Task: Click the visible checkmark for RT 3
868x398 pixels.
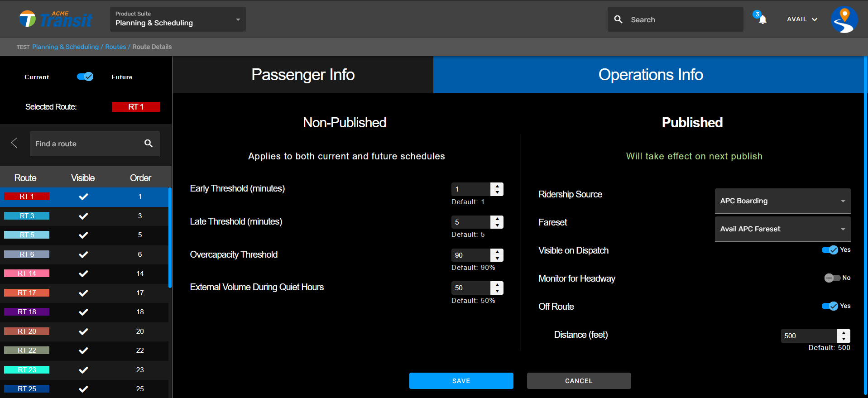Action: click(x=83, y=216)
